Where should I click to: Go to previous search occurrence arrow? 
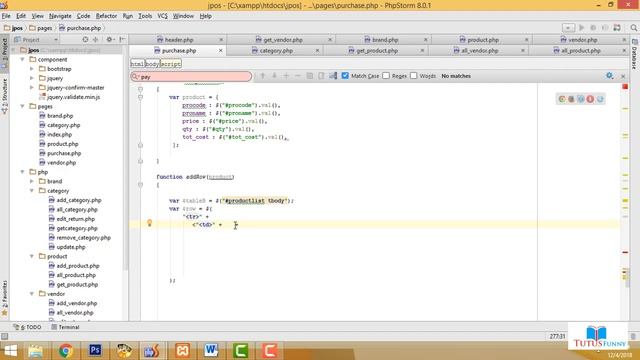[263, 76]
